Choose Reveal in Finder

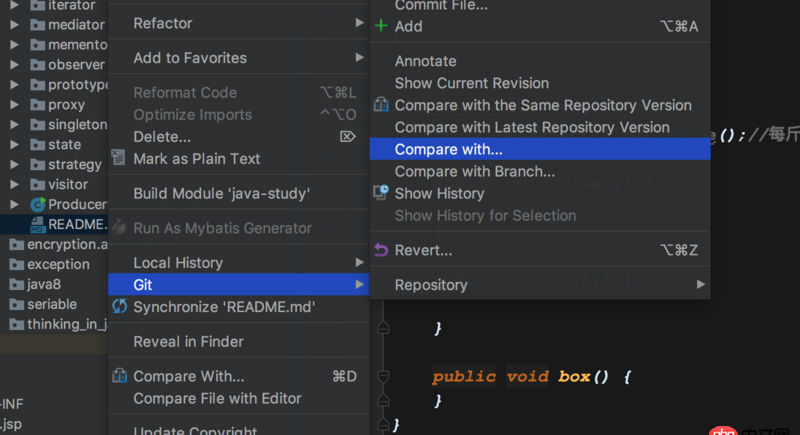coord(188,342)
